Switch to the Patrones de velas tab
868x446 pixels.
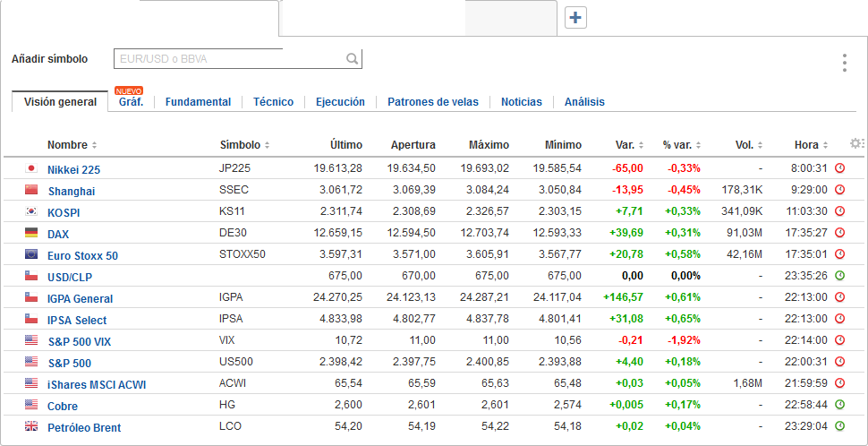[x=433, y=102]
